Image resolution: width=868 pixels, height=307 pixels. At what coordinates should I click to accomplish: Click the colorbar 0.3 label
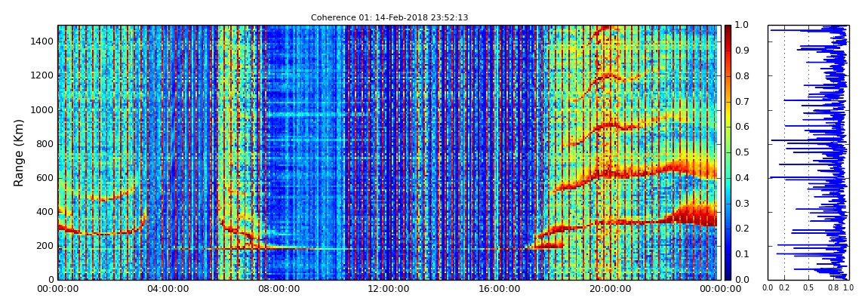[x=742, y=203]
